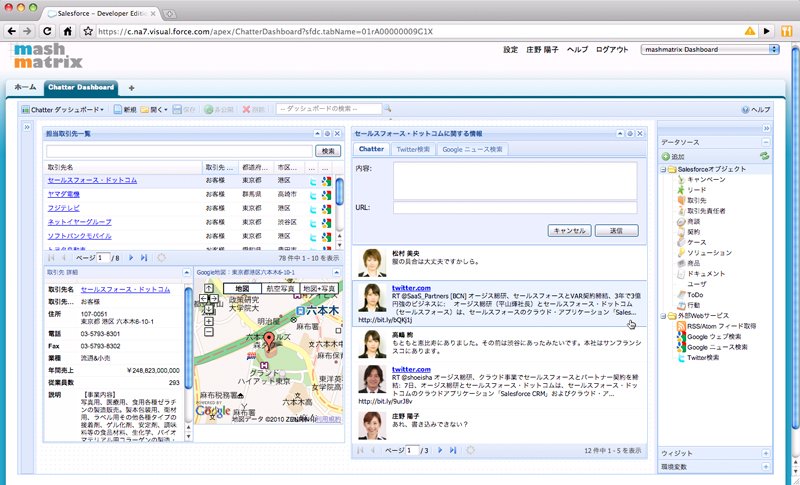Click the browser forward arrow
The width and height of the screenshot is (800, 485).
click(27, 31)
